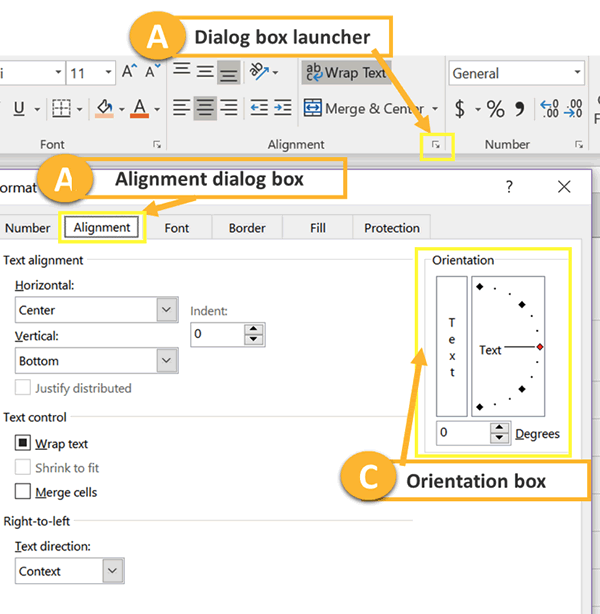Open Horizontal alignment dropdown showing Center

97,310
